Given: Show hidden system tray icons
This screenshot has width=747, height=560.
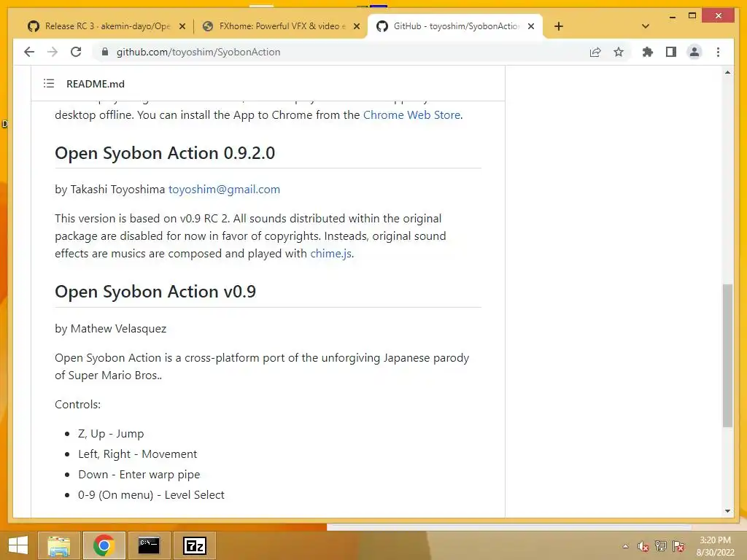Looking at the screenshot, I should click(x=625, y=546).
